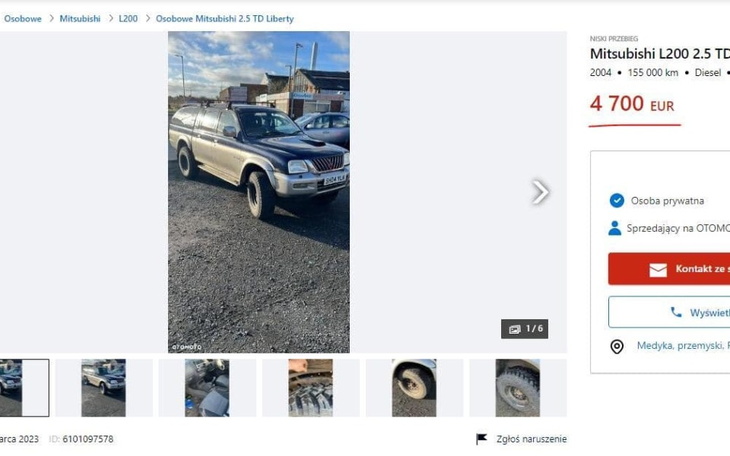Click the blue verified checkmark icon
The image size is (730, 456).
[617, 201]
